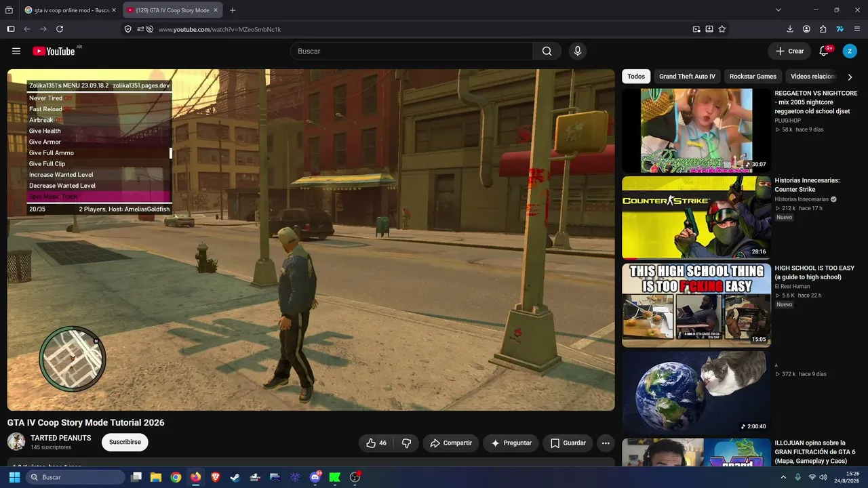Start voice search with the microphone
This screenshot has width=868, height=488.
pyautogui.click(x=578, y=51)
